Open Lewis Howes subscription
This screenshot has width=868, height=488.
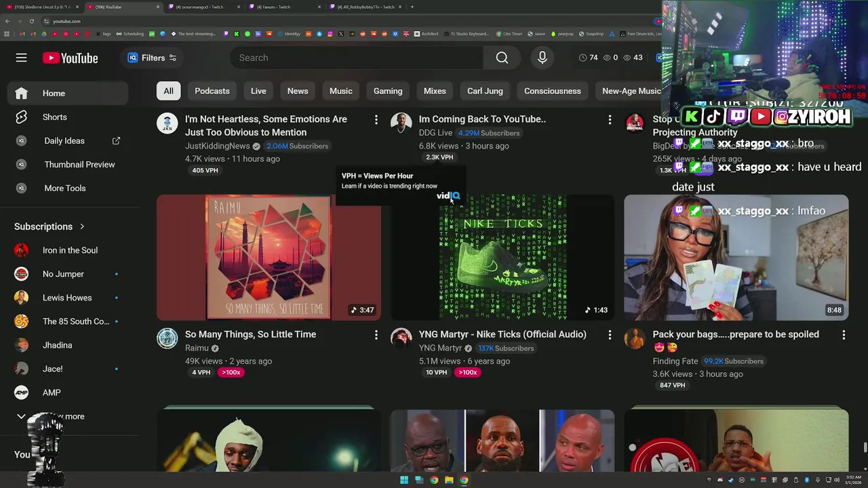(68, 298)
